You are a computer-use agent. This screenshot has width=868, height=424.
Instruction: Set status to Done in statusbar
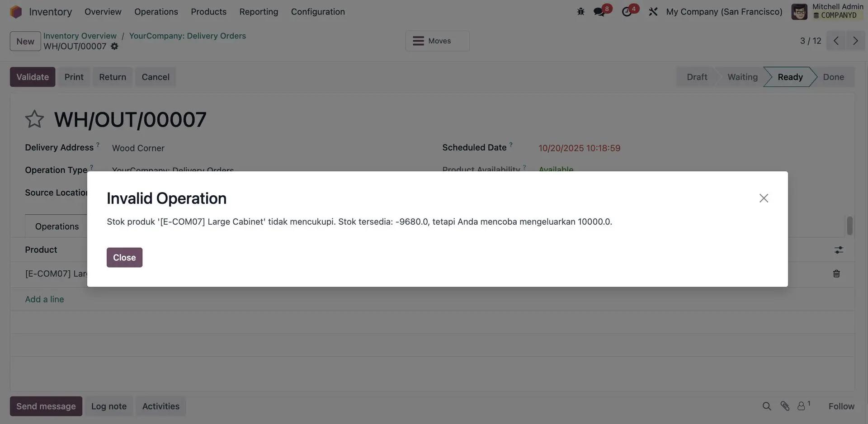pyautogui.click(x=833, y=77)
